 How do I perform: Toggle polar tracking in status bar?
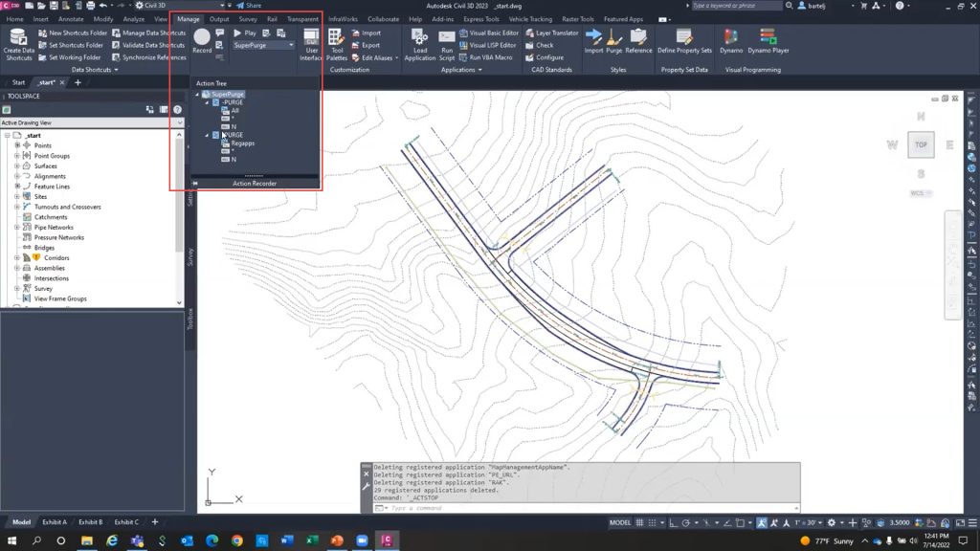tap(685, 523)
